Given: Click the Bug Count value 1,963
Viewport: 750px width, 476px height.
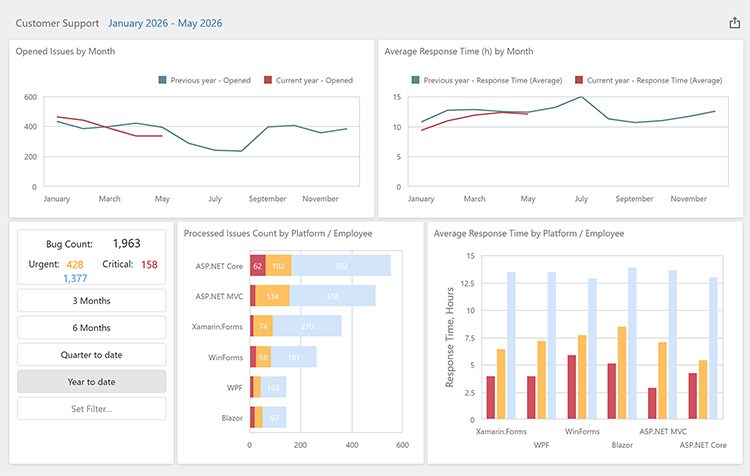Looking at the screenshot, I should pos(127,244).
